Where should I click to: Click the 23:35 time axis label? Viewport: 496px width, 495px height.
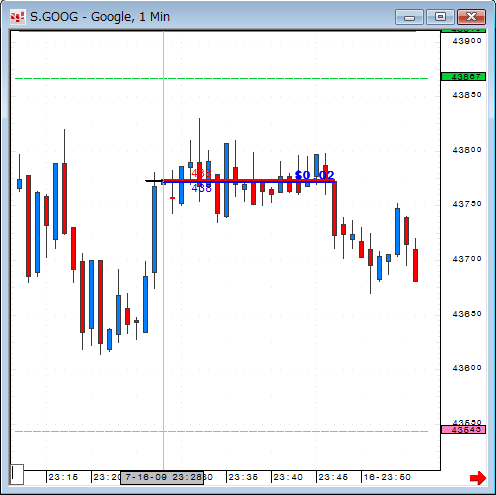coord(243,477)
